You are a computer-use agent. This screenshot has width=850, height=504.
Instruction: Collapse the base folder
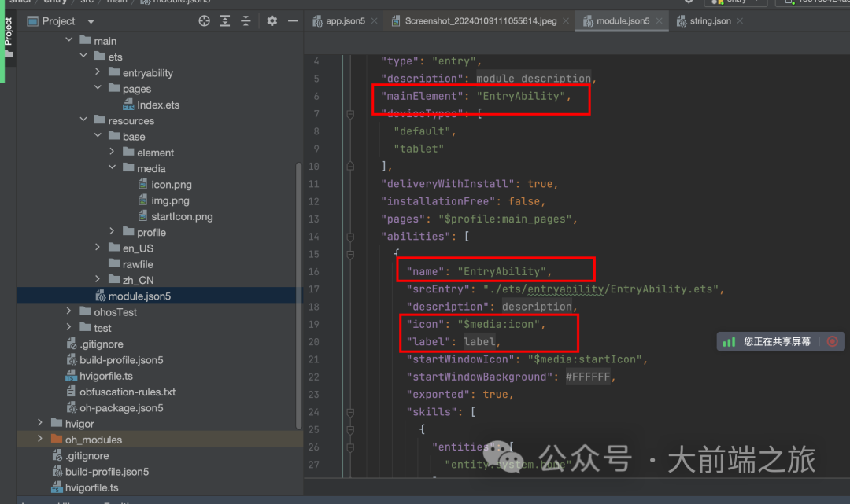[x=98, y=135]
